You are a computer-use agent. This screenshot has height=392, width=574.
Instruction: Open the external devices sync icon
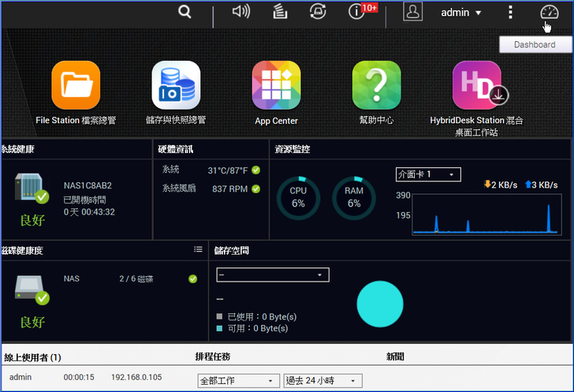(319, 12)
